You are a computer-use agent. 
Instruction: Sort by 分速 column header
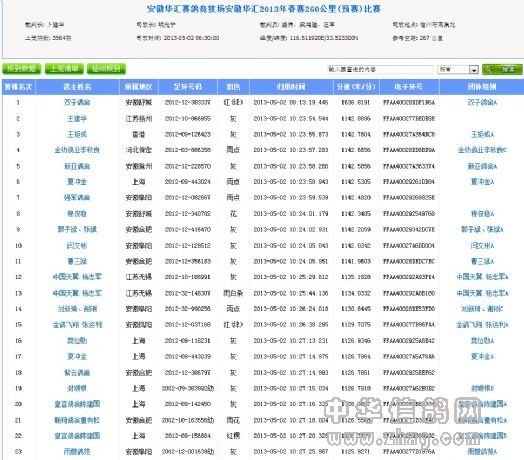(356, 87)
